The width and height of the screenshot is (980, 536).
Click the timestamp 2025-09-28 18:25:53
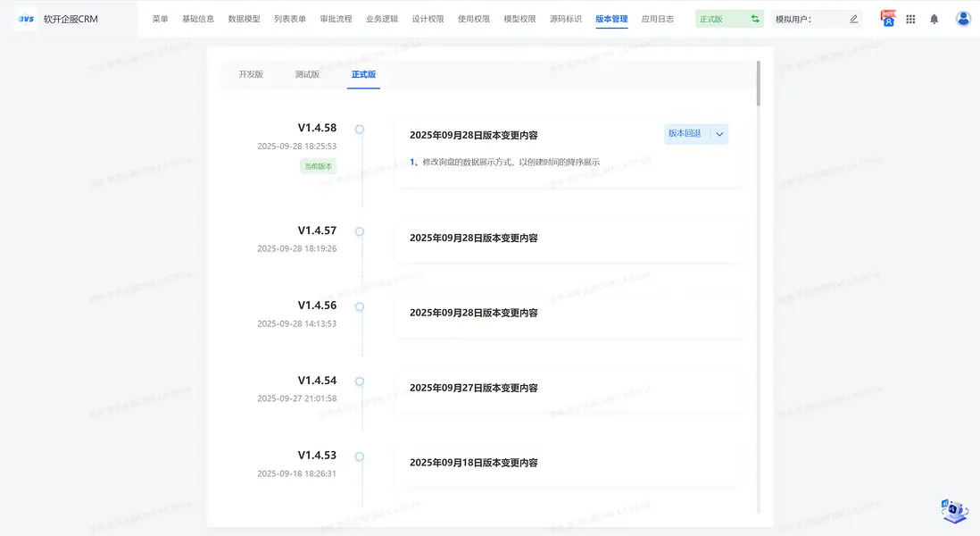tap(297, 147)
